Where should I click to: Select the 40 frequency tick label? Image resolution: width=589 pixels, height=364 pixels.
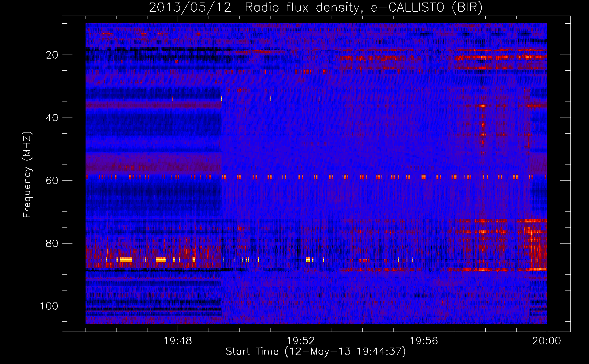(52, 118)
